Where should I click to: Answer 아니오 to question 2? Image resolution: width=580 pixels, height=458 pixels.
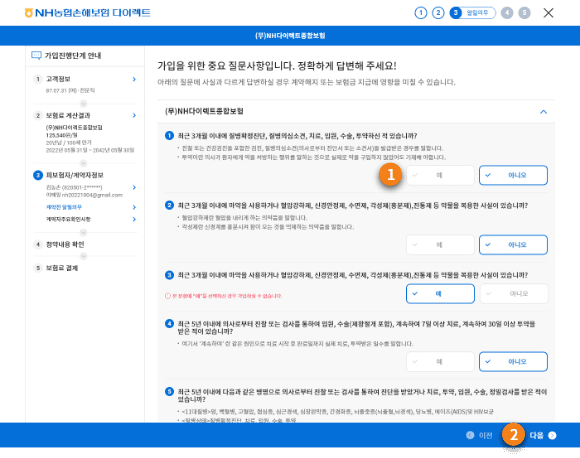click(x=513, y=245)
